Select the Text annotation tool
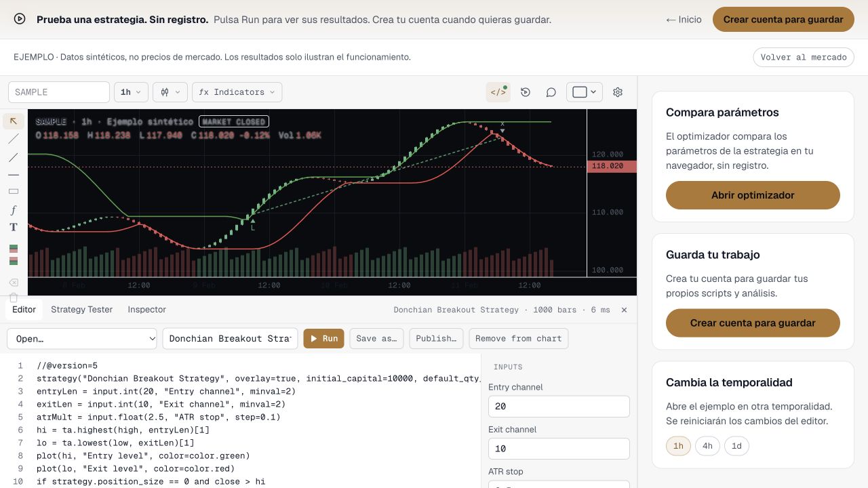The width and height of the screenshot is (868, 488). pyautogui.click(x=14, y=227)
